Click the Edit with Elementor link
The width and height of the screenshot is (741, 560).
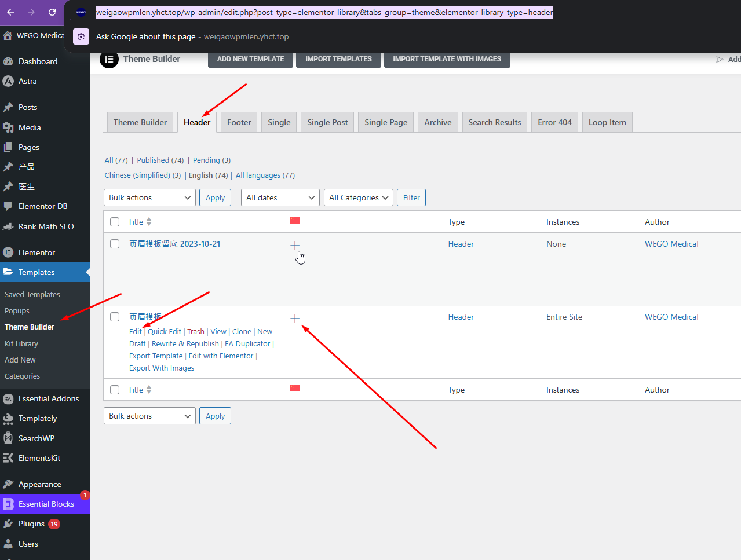[x=221, y=356]
